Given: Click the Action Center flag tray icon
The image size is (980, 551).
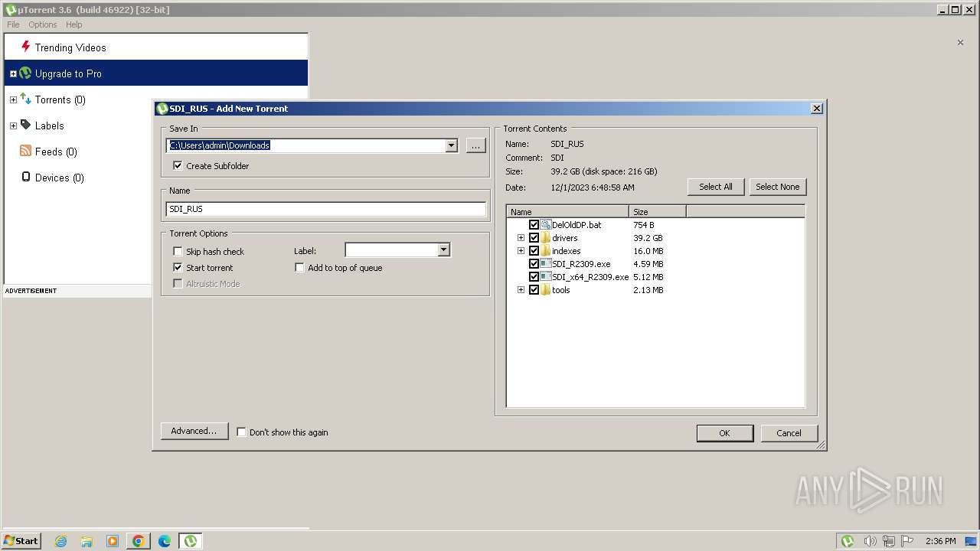Looking at the screenshot, I should coord(907,541).
